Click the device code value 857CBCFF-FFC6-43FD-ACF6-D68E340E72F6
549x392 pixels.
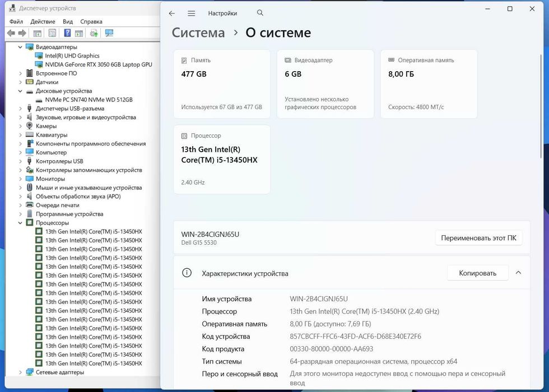[x=355, y=337]
